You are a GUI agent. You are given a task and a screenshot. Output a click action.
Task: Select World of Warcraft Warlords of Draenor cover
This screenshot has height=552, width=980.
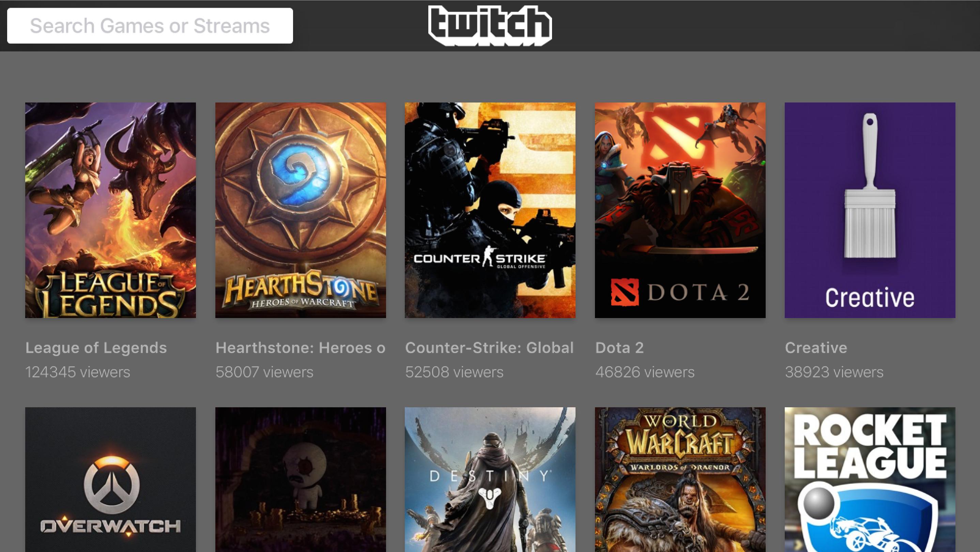(680, 480)
